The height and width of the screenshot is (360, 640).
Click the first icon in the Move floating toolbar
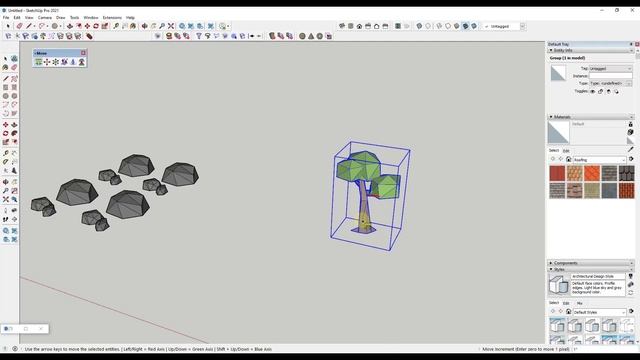pyautogui.click(x=38, y=62)
